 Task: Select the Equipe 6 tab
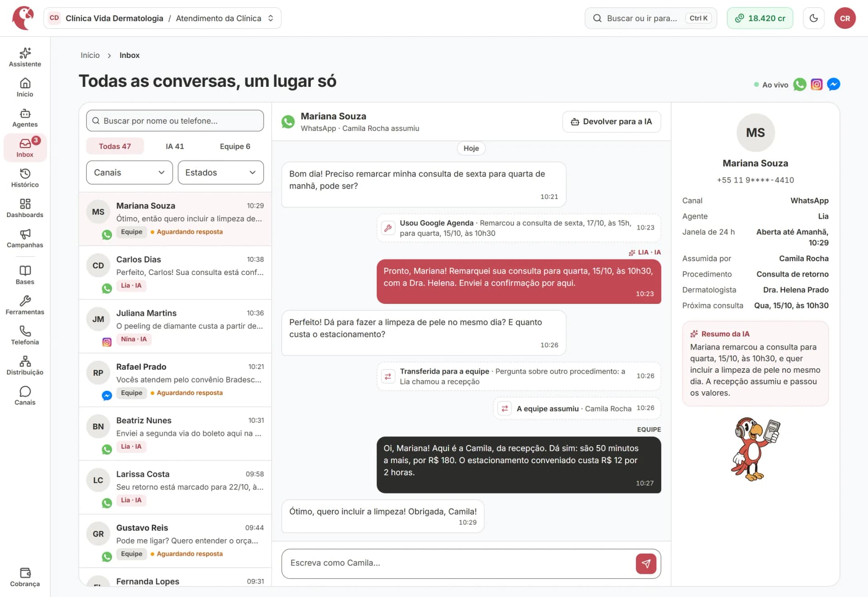pos(235,146)
